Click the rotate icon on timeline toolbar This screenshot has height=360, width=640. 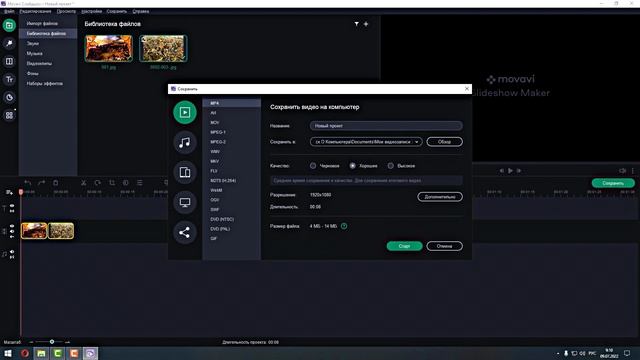point(98,183)
